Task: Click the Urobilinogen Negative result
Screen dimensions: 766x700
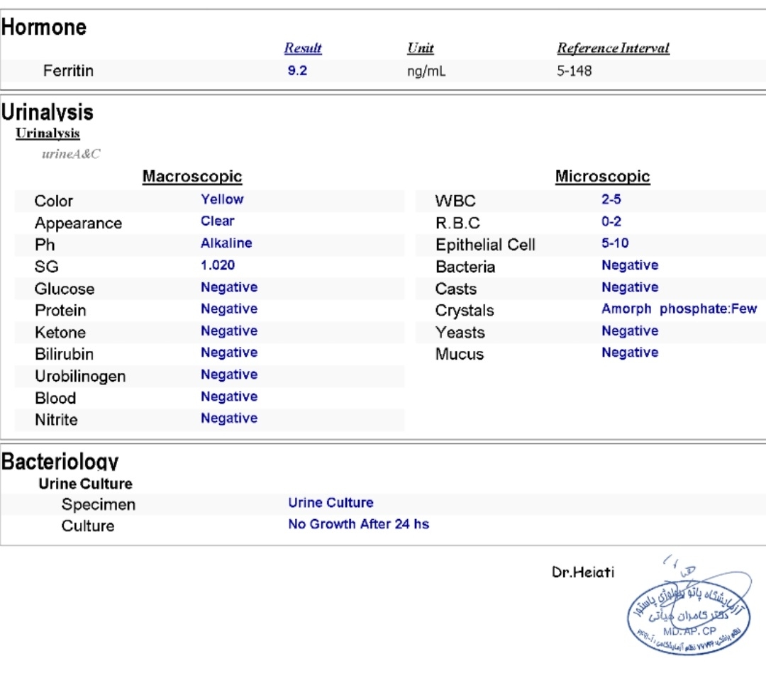Action: point(229,374)
